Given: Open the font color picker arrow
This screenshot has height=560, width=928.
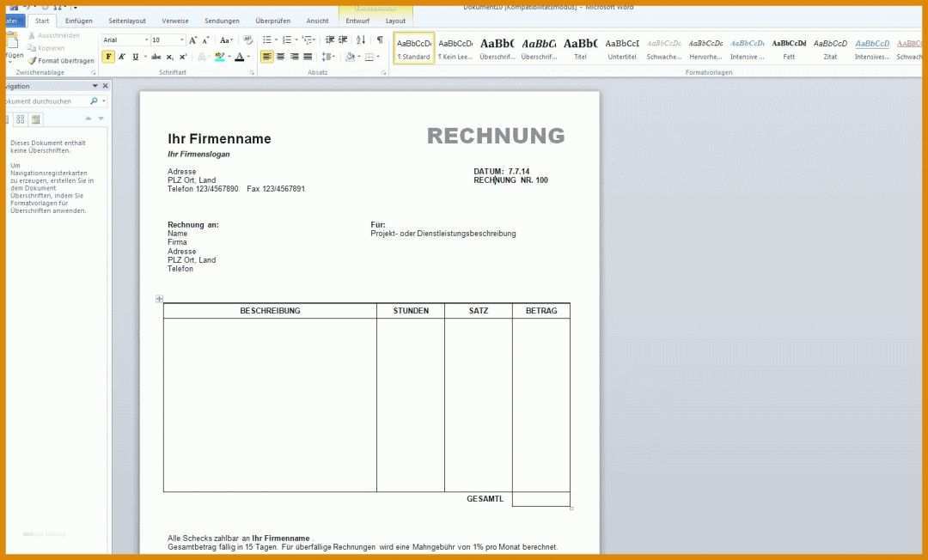Looking at the screenshot, I should (x=248, y=57).
